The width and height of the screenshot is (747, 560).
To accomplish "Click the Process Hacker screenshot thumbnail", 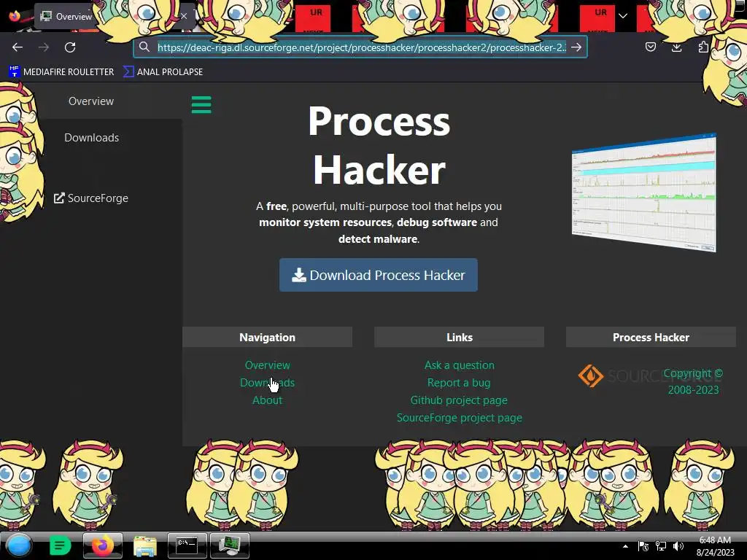I will pyautogui.click(x=643, y=192).
